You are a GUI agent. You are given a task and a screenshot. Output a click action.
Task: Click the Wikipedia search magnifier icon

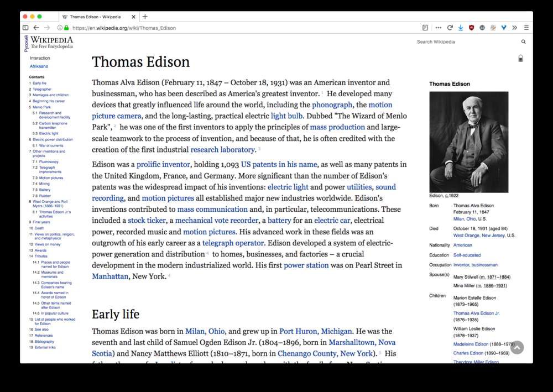pyautogui.click(x=523, y=42)
